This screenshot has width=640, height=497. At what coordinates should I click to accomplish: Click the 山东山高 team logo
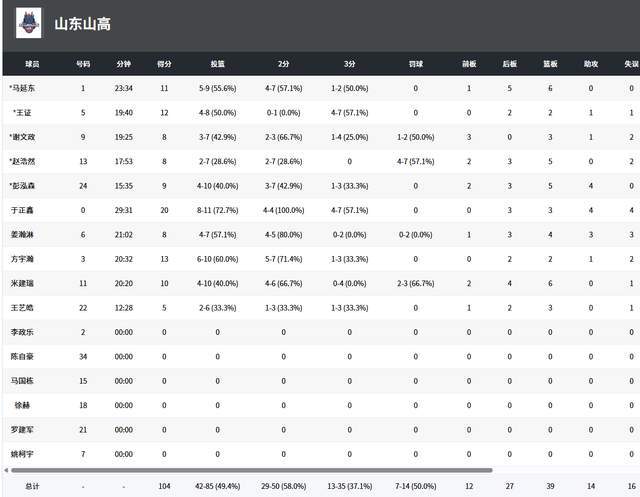(x=30, y=23)
